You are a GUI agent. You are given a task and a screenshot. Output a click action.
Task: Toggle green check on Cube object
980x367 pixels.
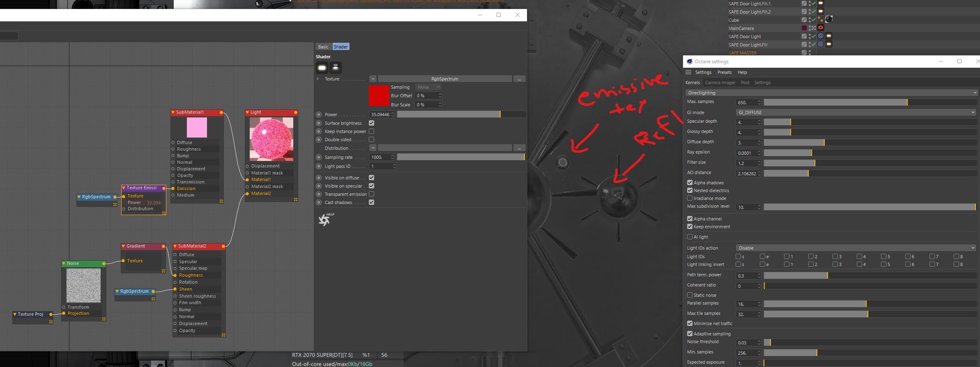coord(814,20)
